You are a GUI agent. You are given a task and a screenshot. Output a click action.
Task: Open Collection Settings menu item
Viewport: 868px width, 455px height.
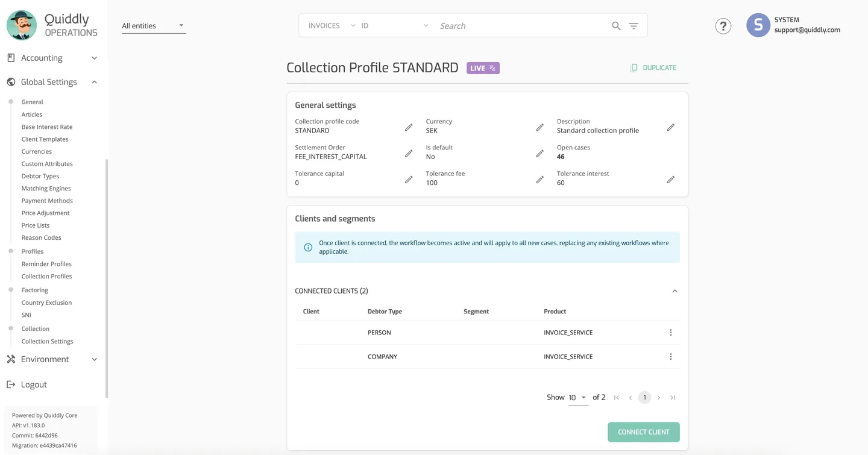[47, 341]
